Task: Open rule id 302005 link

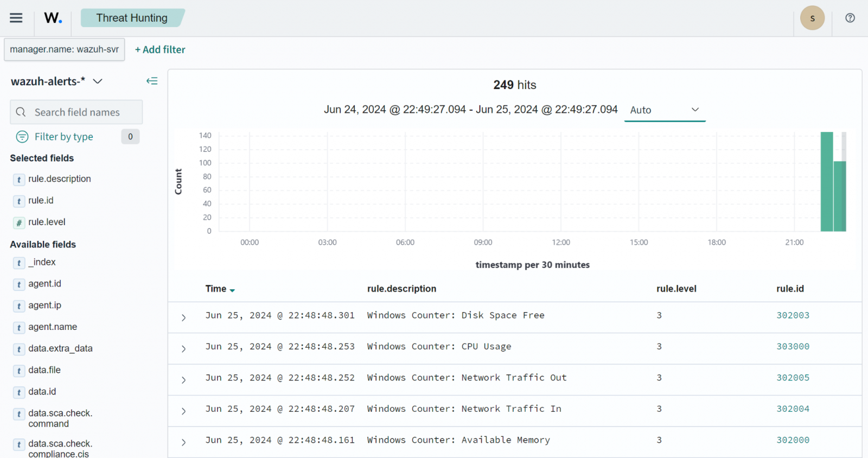Action: click(x=793, y=378)
